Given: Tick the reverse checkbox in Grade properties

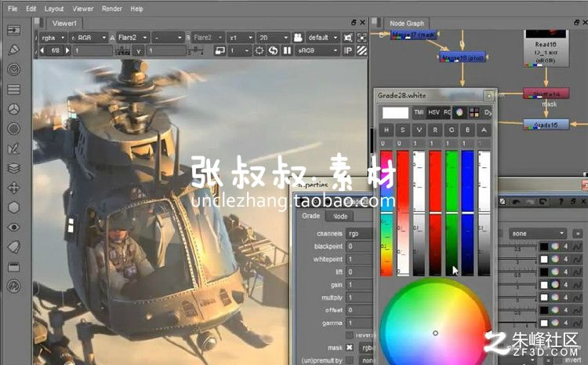Looking at the screenshot, I should click(349, 335).
